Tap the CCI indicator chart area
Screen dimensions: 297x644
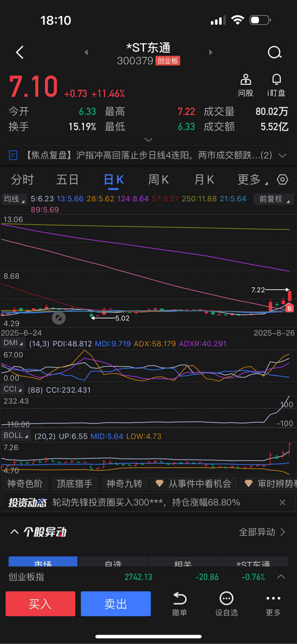click(x=148, y=412)
